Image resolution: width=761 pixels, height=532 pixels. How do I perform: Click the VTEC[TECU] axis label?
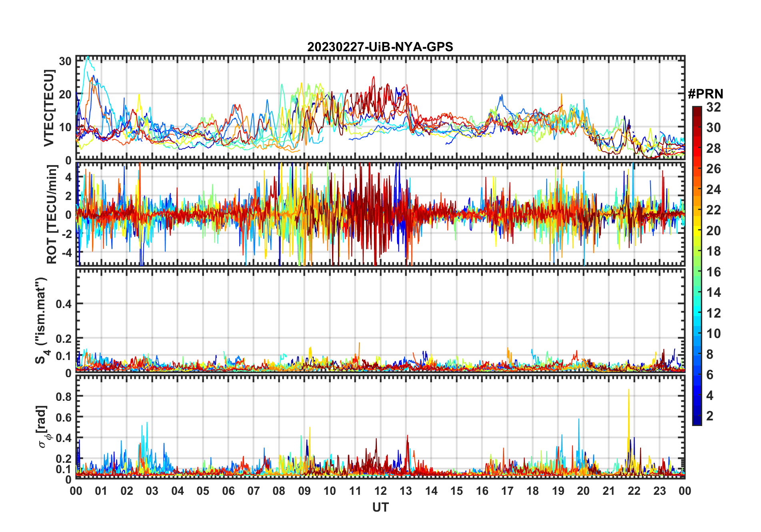pyautogui.click(x=49, y=108)
